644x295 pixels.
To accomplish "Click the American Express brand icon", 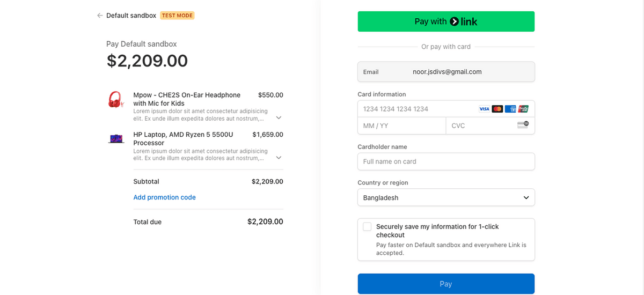I will (x=510, y=109).
